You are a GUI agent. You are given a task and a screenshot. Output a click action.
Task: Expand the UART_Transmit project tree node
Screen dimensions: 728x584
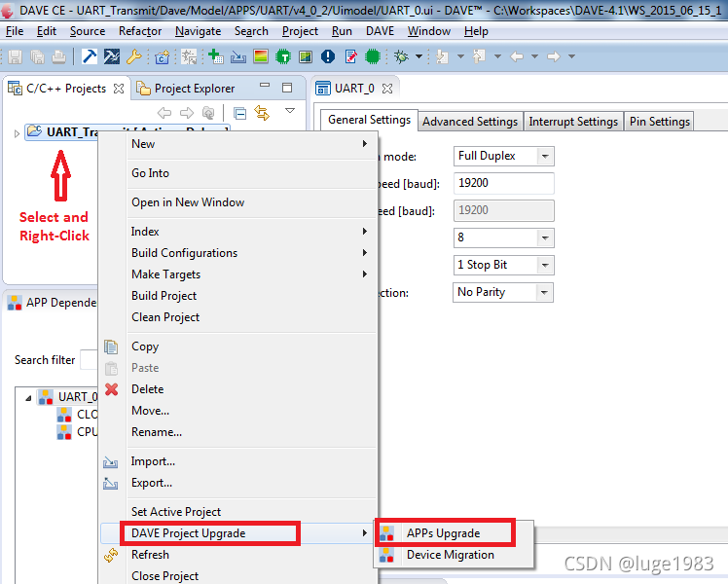tap(17, 133)
